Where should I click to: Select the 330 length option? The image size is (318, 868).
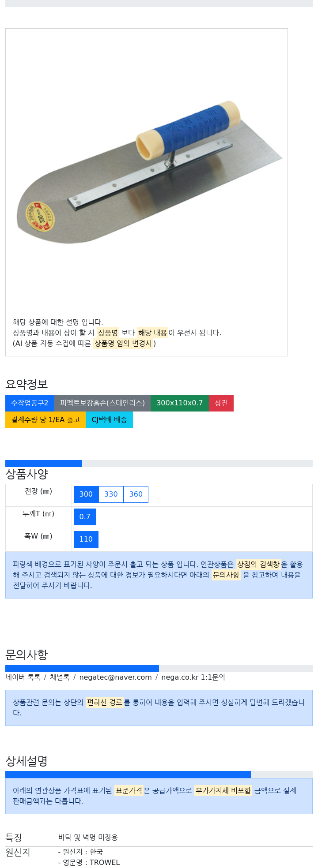tap(111, 494)
